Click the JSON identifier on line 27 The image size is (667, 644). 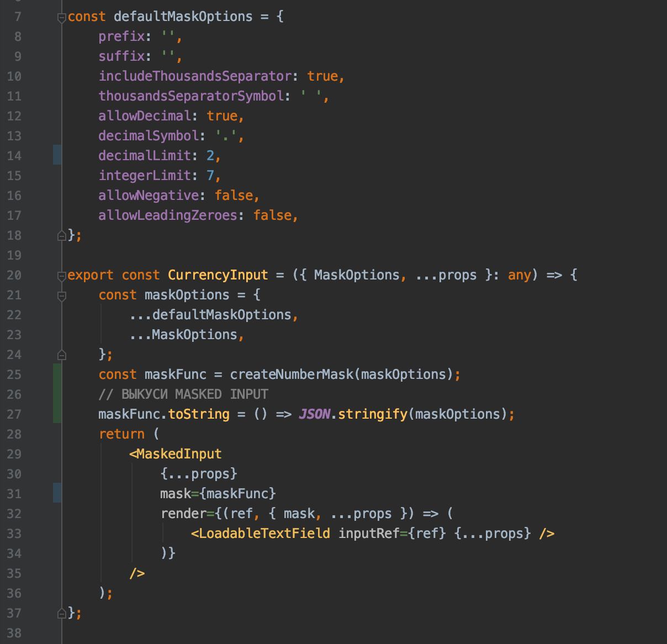click(x=315, y=414)
